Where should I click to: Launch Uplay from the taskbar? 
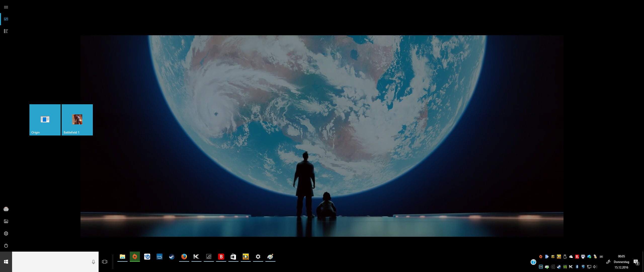pos(147,257)
